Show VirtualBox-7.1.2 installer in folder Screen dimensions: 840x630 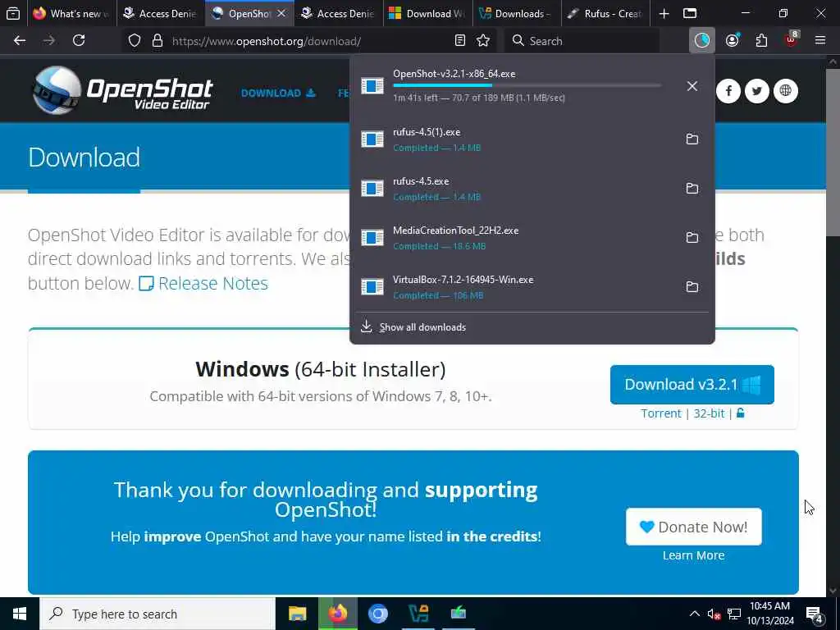692,286
